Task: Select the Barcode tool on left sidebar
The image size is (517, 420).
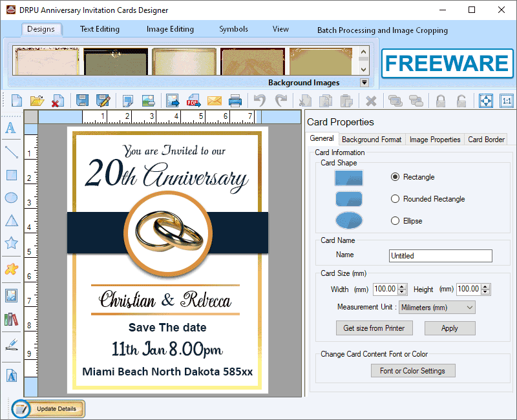Action: (x=10, y=319)
